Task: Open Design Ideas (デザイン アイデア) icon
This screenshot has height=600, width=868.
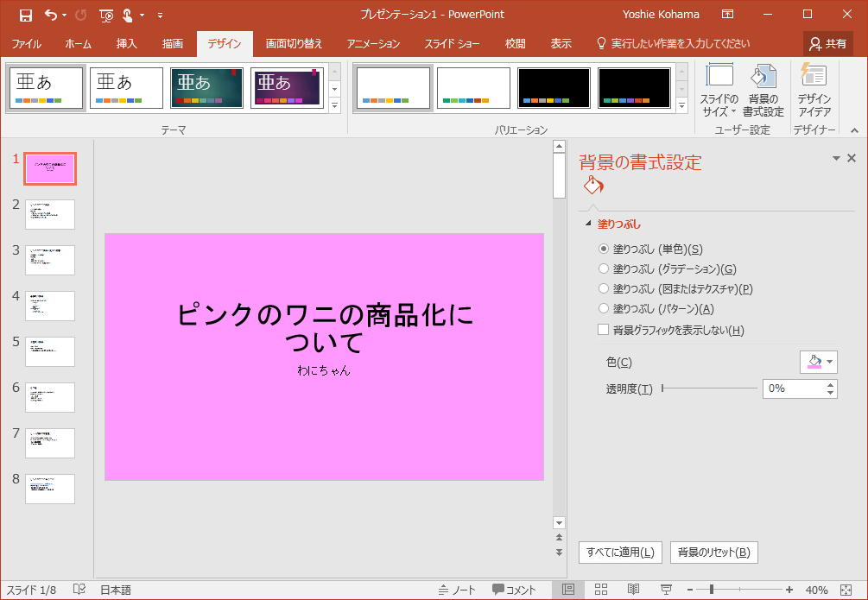Action: (814, 90)
